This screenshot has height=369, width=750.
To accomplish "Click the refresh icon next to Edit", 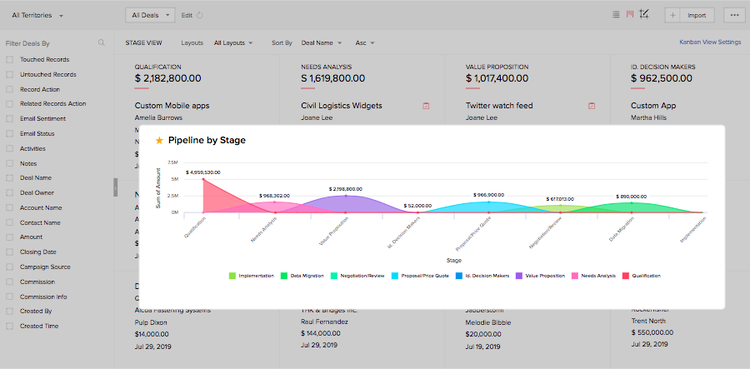I will [x=200, y=15].
